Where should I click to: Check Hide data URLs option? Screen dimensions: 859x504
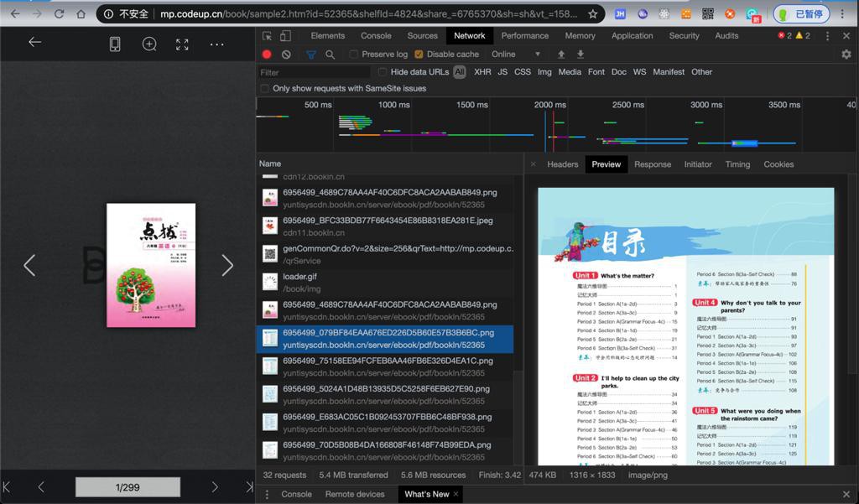(x=383, y=72)
